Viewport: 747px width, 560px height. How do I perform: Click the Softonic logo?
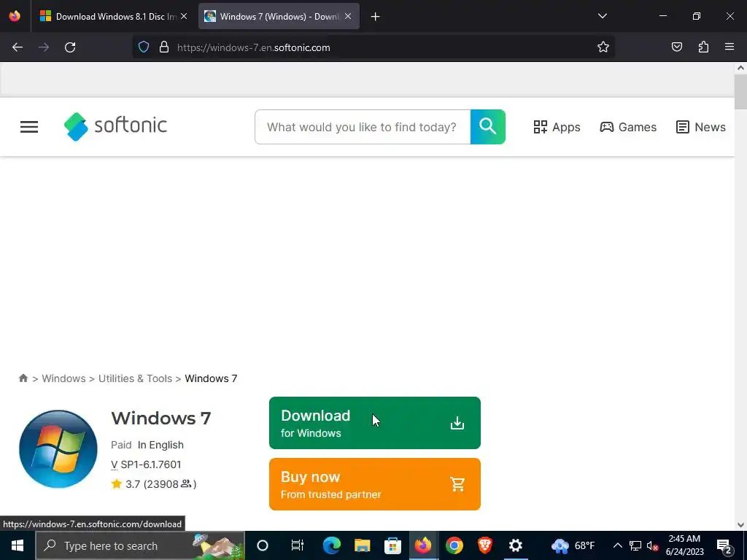pyautogui.click(x=115, y=126)
